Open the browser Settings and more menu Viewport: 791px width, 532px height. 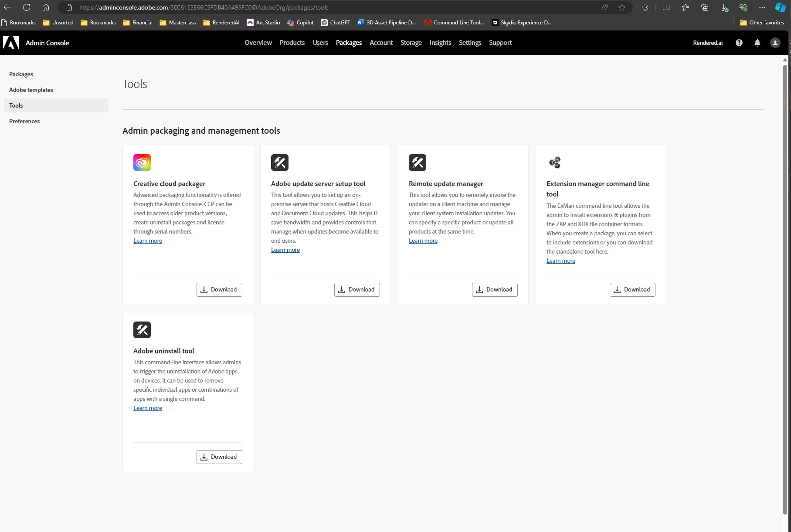762,7
